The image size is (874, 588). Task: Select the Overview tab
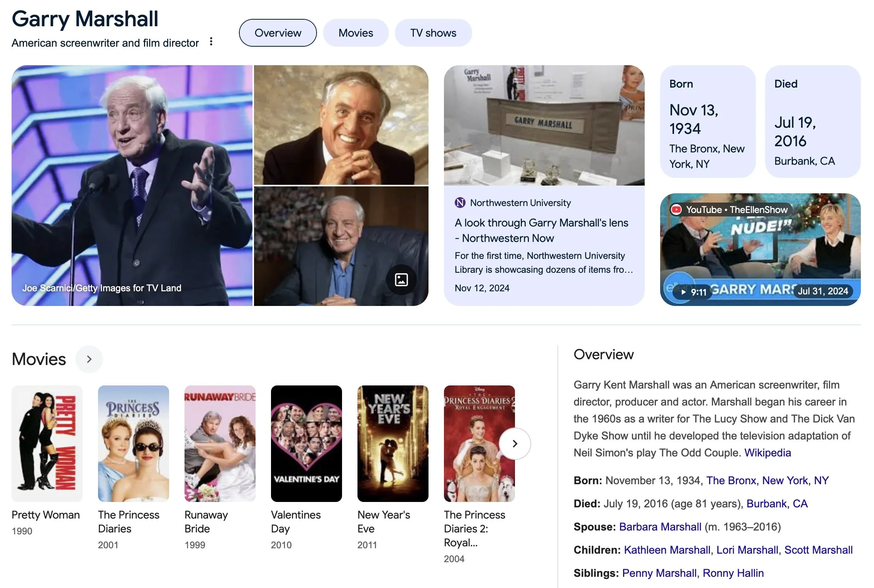tap(278, 33)
